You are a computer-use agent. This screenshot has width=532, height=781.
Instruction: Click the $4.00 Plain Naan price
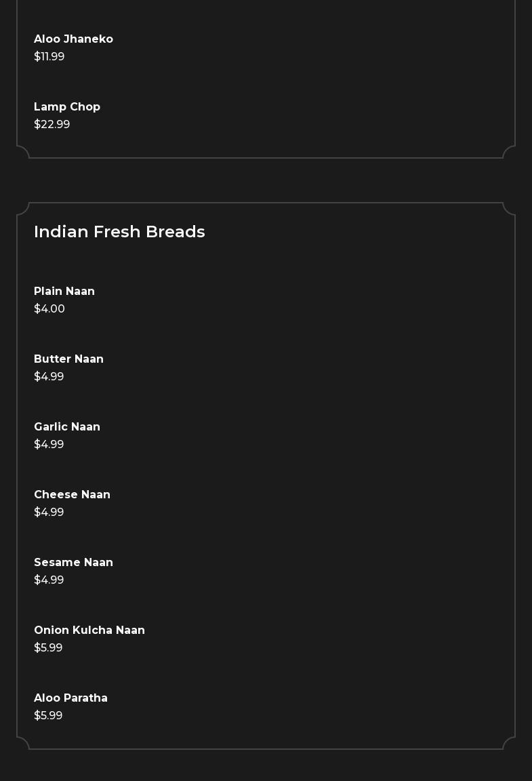tap(49, 309)
